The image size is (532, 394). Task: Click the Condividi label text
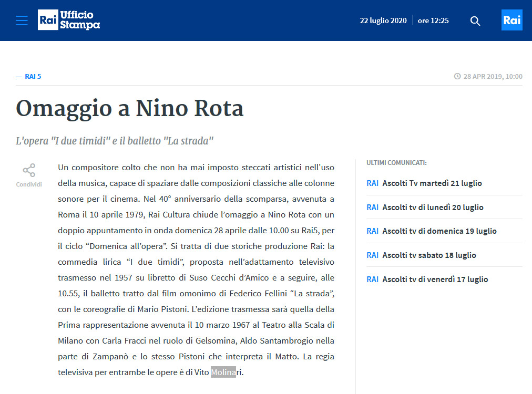pyautogui.click(x=29, y=184)
